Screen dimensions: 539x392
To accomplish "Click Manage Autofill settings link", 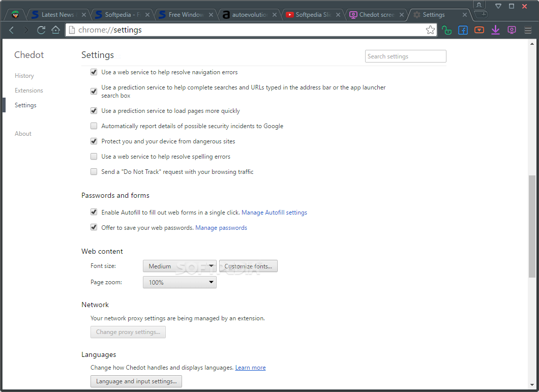I will [274, 213].
